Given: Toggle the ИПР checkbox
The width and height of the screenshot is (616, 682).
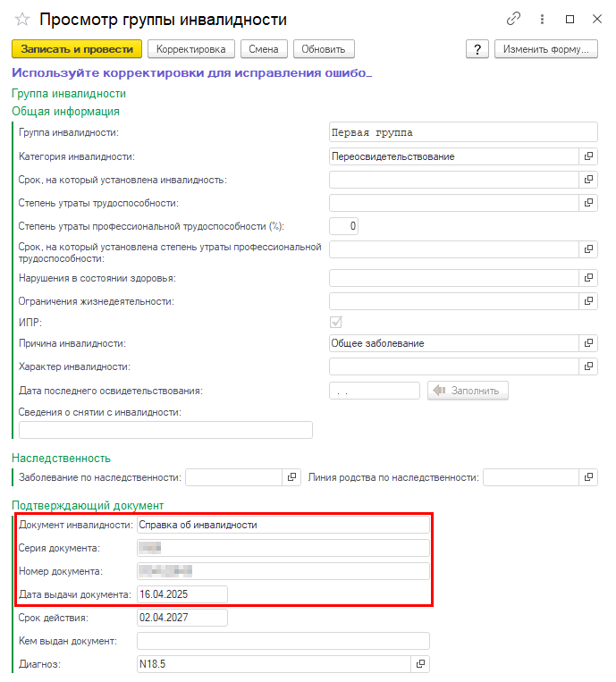Looking at the screenshot, I should (336, 321).
